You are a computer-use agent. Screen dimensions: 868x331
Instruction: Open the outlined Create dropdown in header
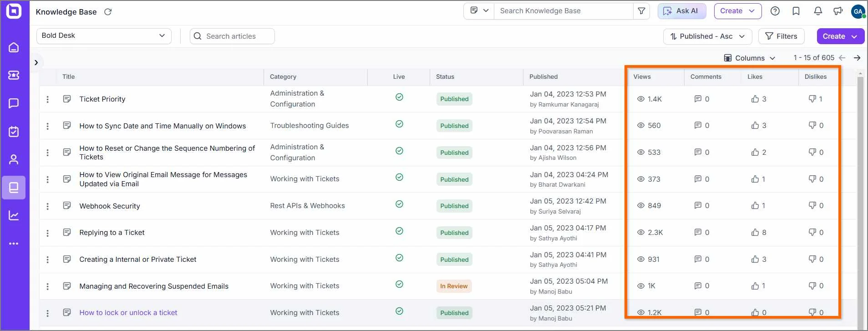[x=737, y=11]
